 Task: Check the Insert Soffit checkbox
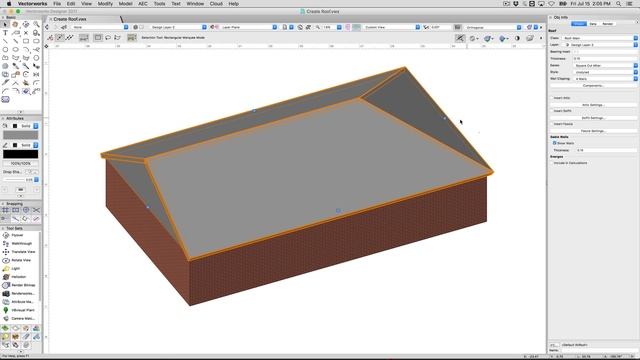(551, 111)
